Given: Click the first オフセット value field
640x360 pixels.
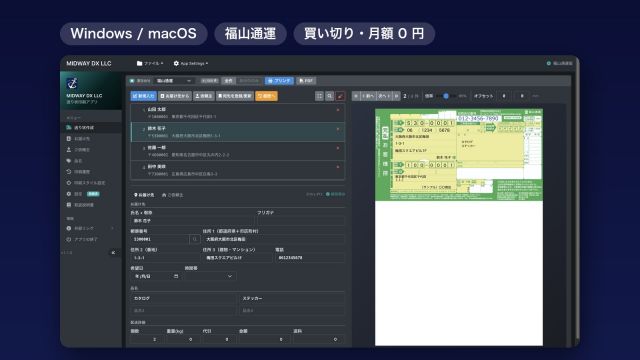Looking at the screenshot, I should pos(504,96).
